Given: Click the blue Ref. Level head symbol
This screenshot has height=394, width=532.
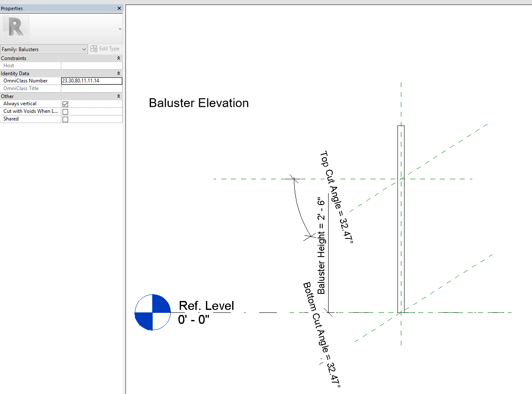Looking at the screenshot, I should [x=153, y=312].
